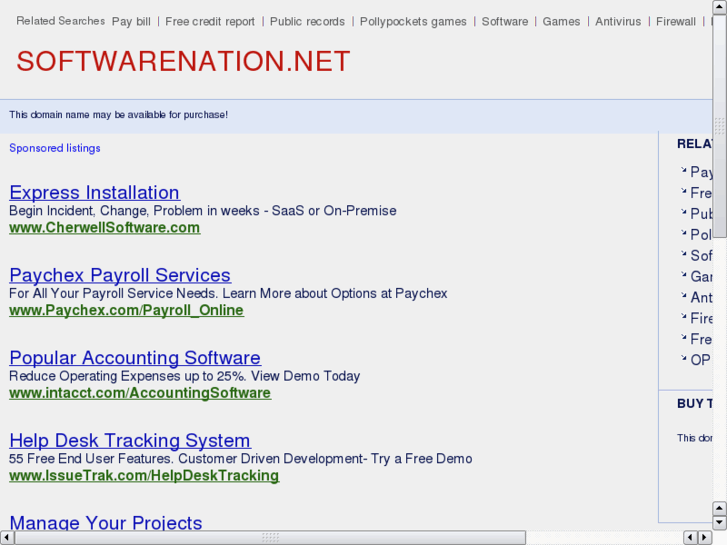
Task: Click bullet arrow icon beside sidebar 'OP'
Action: point(683,358)
